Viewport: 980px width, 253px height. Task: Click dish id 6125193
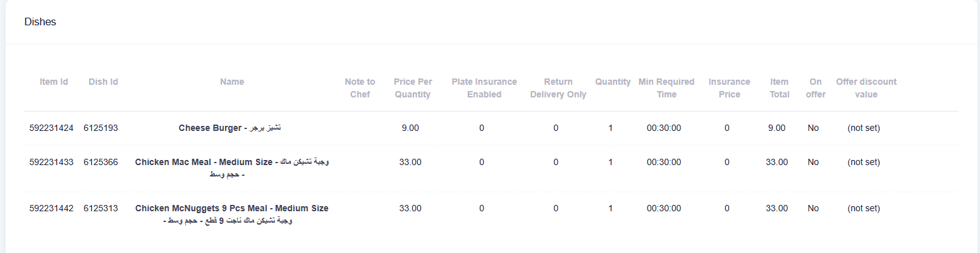click(101, 128)
